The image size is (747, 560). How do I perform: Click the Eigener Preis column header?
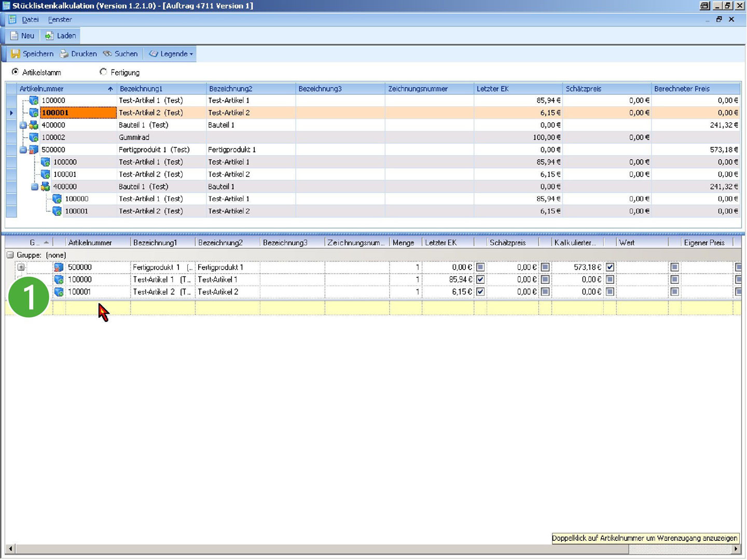[707, 243]
